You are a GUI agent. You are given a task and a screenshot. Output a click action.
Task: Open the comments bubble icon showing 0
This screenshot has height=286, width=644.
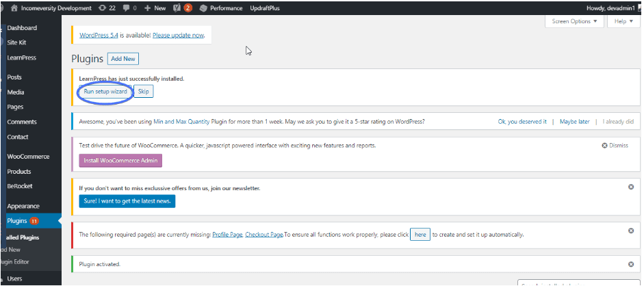(x=129, y=8)
